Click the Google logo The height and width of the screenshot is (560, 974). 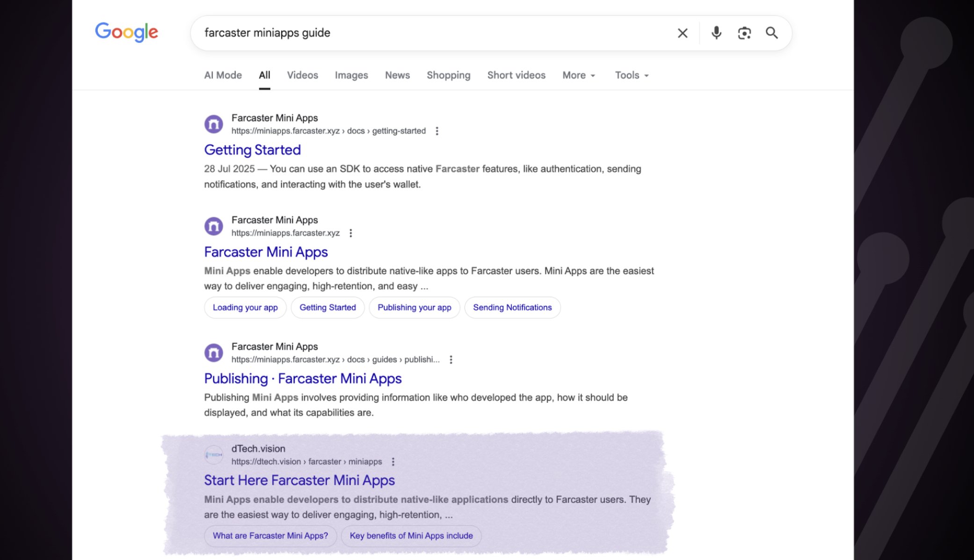point(126,32)
